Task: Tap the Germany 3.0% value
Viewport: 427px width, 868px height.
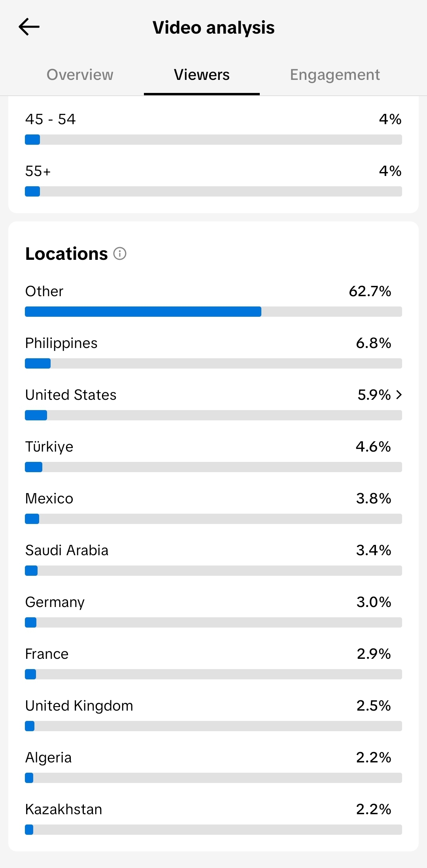Action: (x=374, y=602)
